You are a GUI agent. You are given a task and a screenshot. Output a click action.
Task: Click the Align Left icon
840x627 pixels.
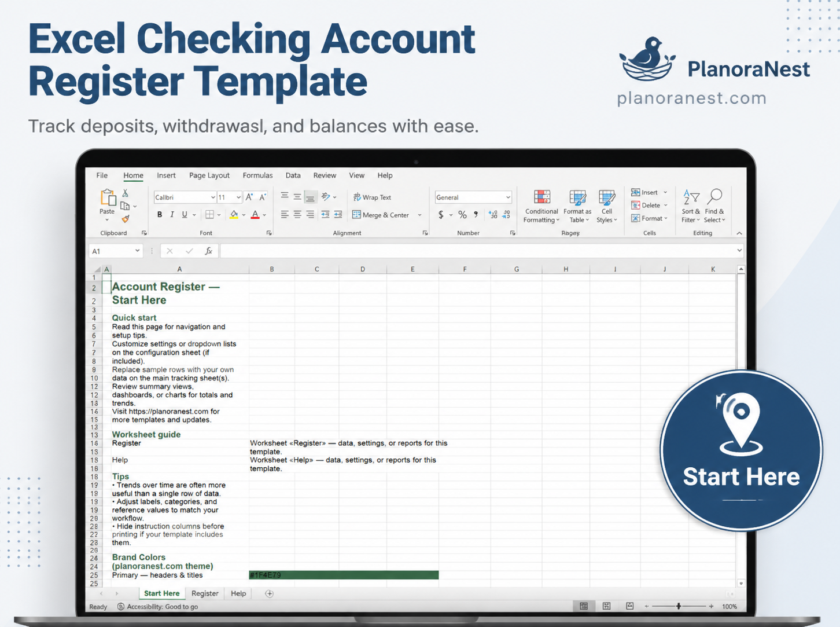[285, 215]
